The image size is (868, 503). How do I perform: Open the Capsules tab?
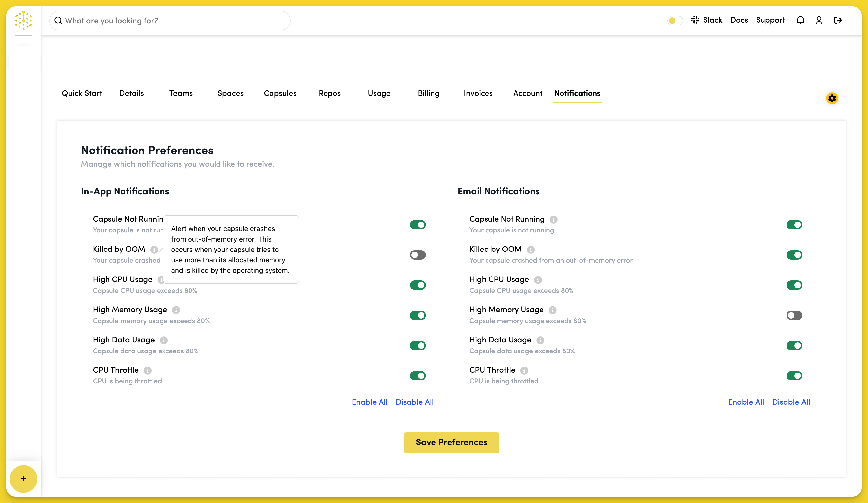[x=280, y=93]
